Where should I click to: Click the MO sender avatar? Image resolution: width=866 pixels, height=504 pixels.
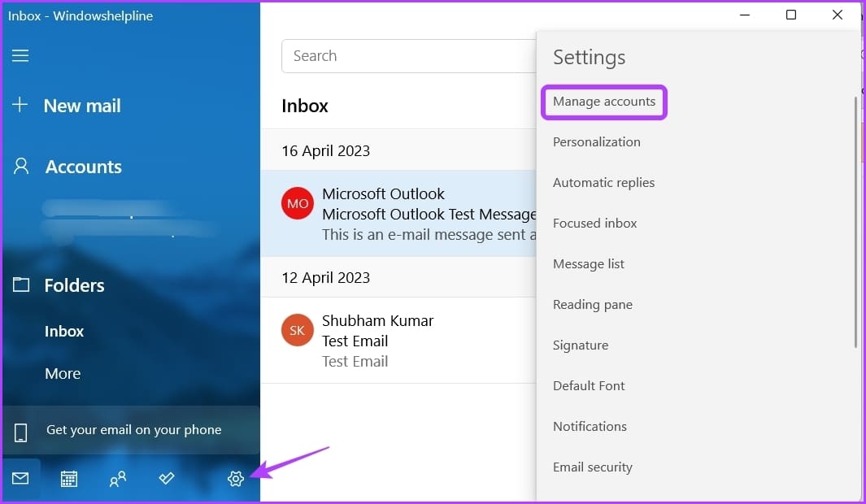pos(298,203)
